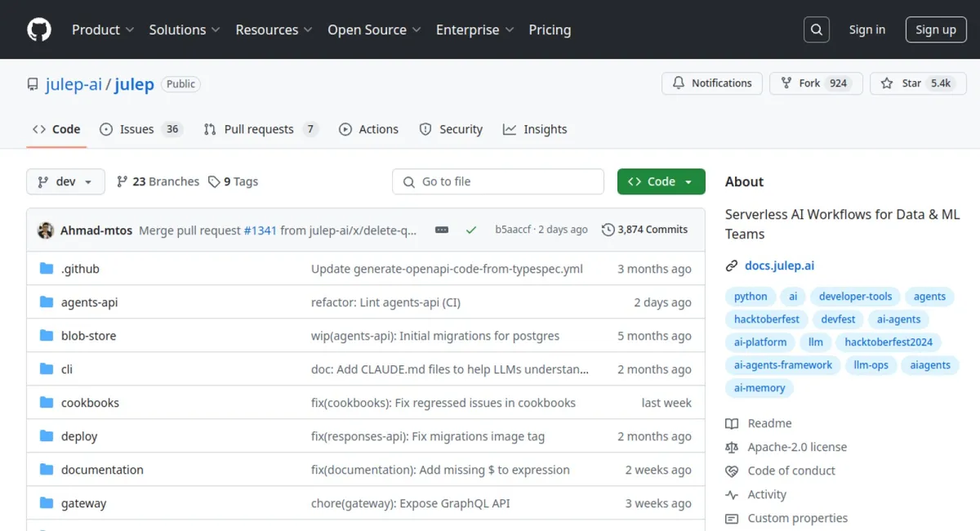The width and height of the screenshot is (980, 531).
Task: View the 9 Tags link
Action: pos(233,181)
